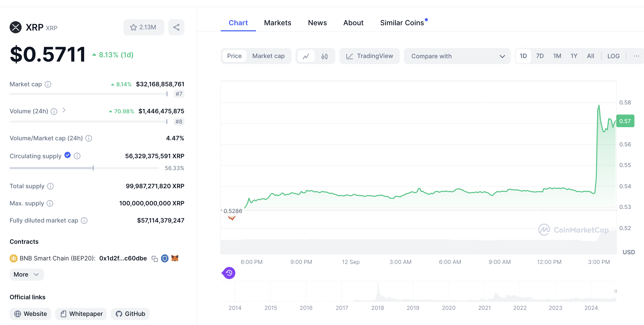Viewport: 644px width, 325px height.
Task: Select the 7D time range
Action: pyautogui.click(x=540, y=56)
